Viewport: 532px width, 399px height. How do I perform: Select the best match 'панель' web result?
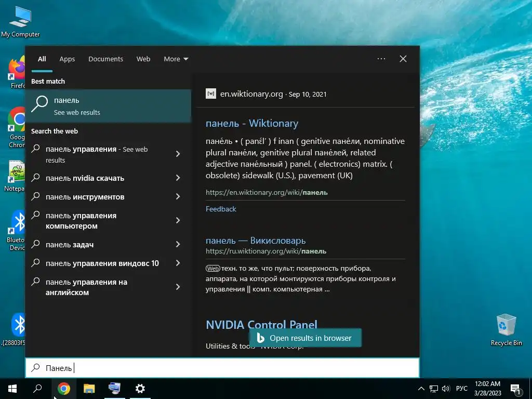coord(108,106)
